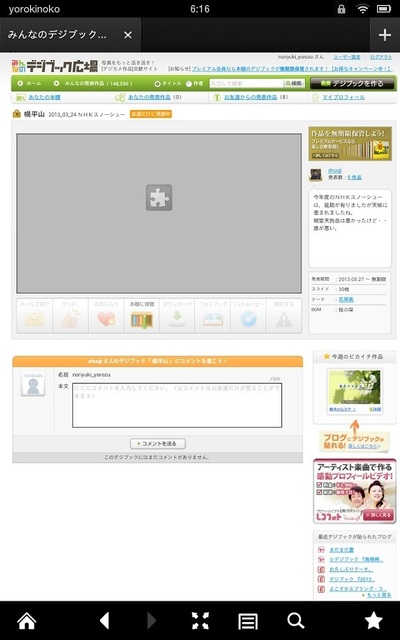This screenshot has height=640, width=400.
Task: Tap the Wi-Fi status icon
Action: [x=362, y=9]
